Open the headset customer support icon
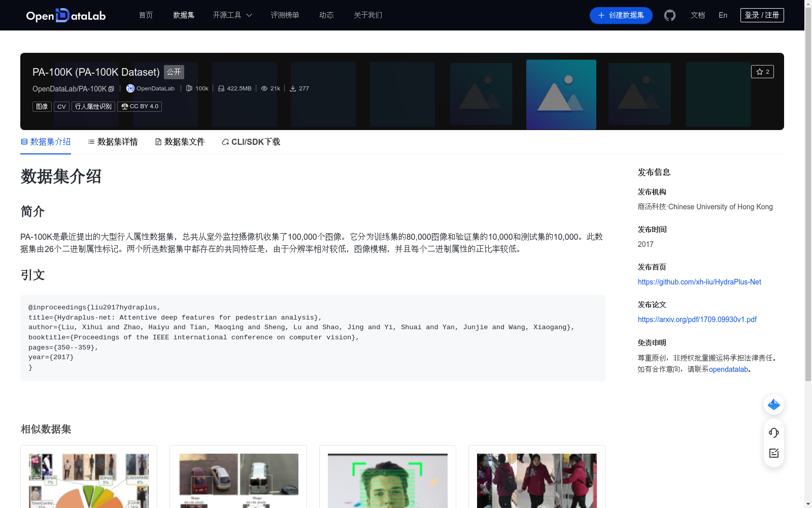The image size is (812, 508). click(x=774, y=433)
